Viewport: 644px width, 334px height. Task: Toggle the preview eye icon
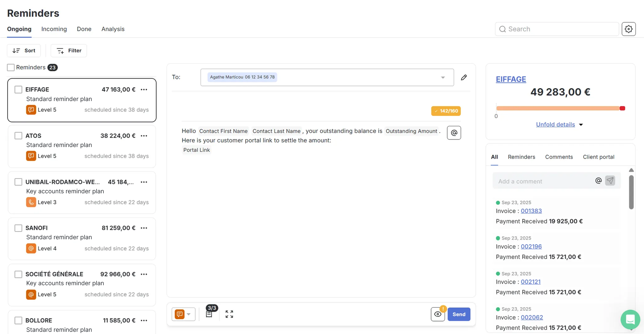click(438, 314)
